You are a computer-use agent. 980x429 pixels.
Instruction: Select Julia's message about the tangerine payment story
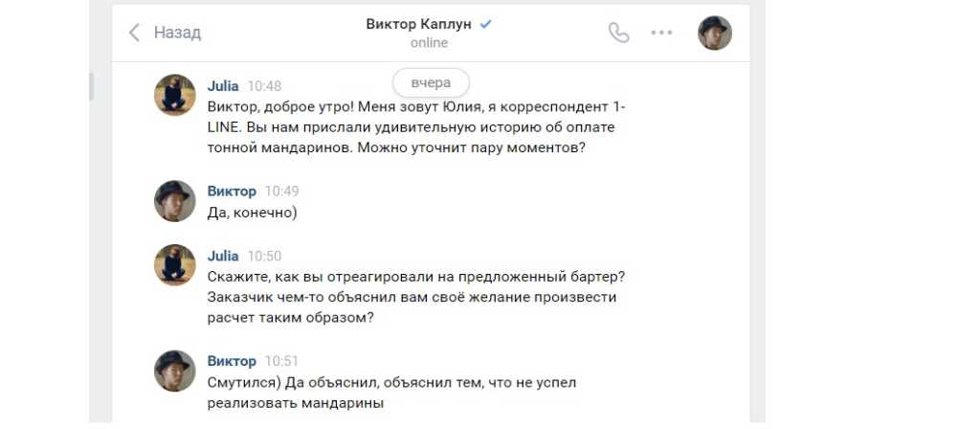pos(416,127)
